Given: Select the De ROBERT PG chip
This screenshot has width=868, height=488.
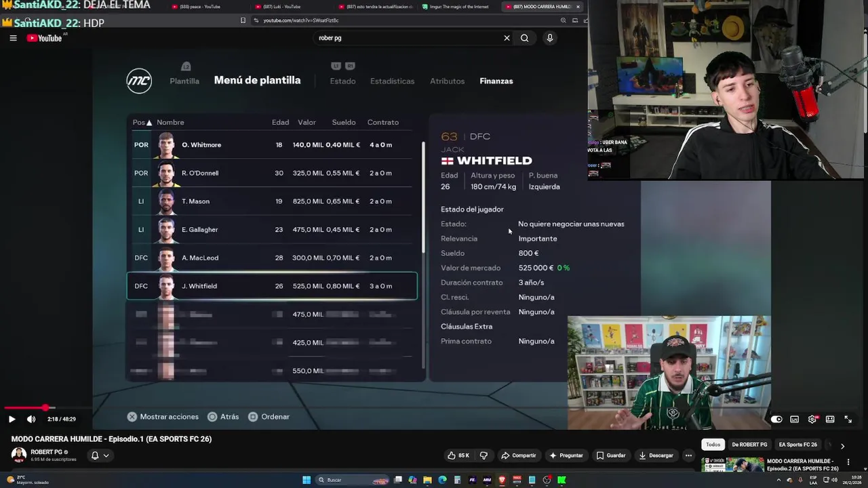Looking at the screenshot, I should click(749, 445).
